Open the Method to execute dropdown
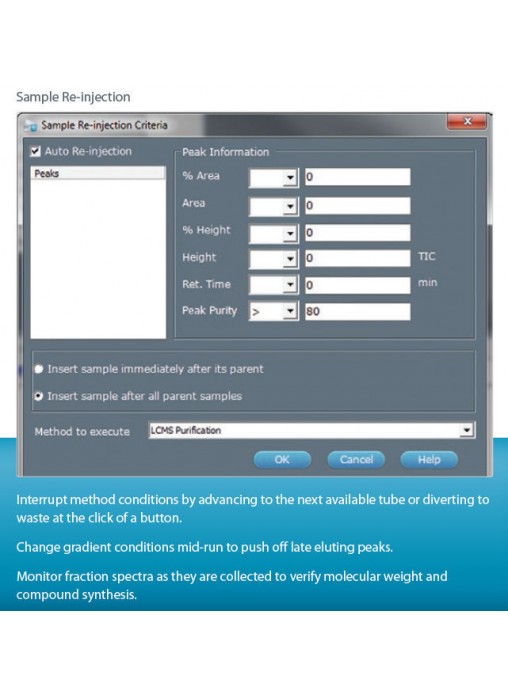 [x=312, y=430]
